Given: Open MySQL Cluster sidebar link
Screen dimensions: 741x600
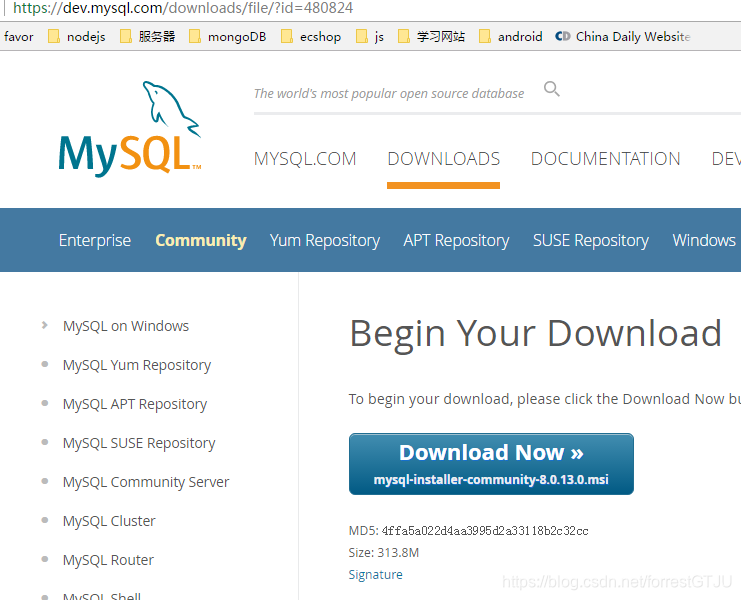Looking at the screenshot, I should tap(109, 521).
